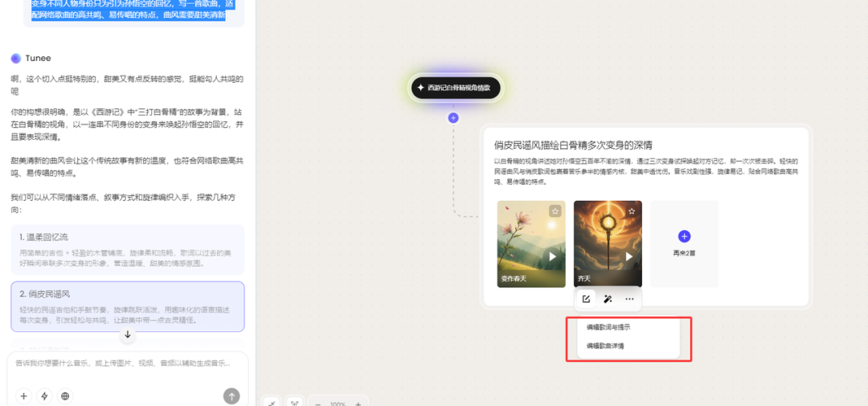Star the 齐天 song cover
868x406 pixels.
(632, 211)
